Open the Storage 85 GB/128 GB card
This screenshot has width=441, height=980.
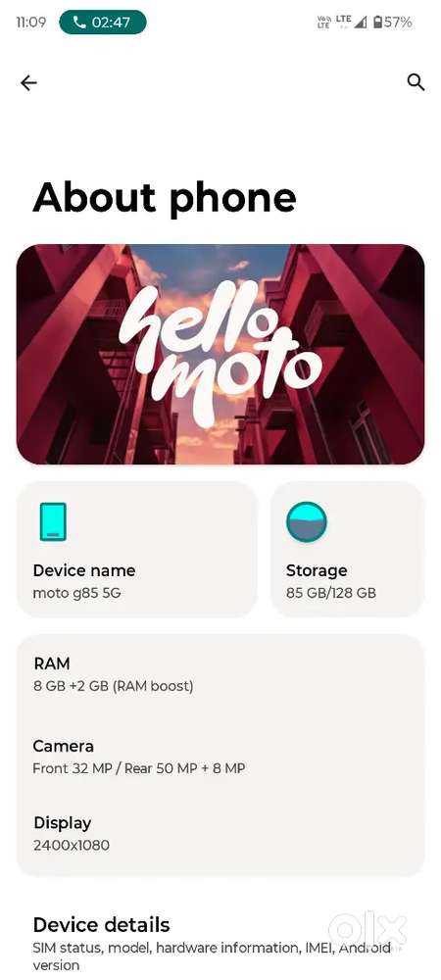tap(347, 550)
